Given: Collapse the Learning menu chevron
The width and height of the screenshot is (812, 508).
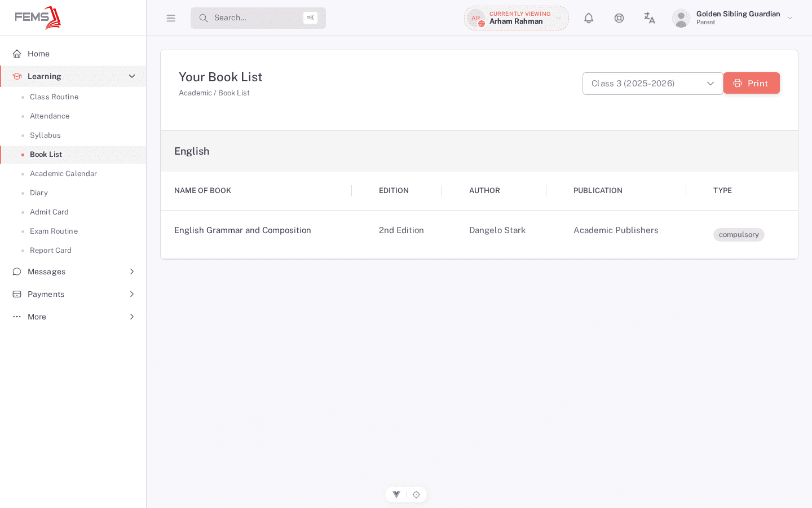Looking at the screenshot, I should (132, 76).
